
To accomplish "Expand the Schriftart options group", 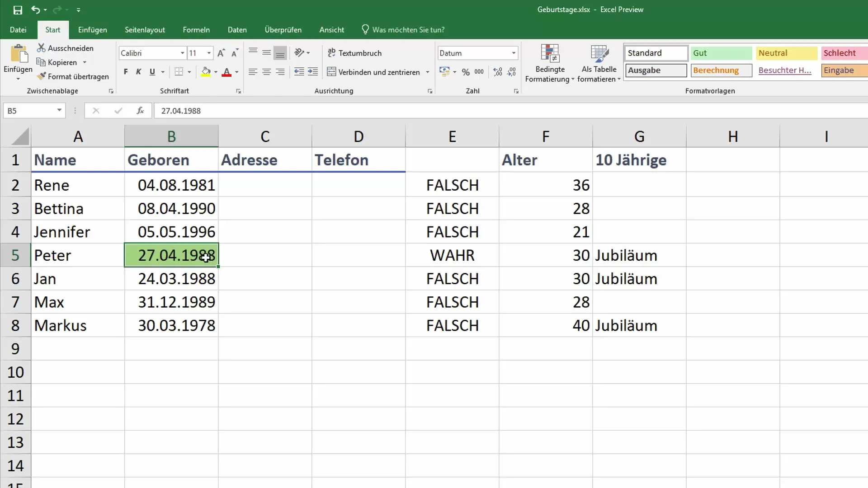I will click(x=238, y=91).
